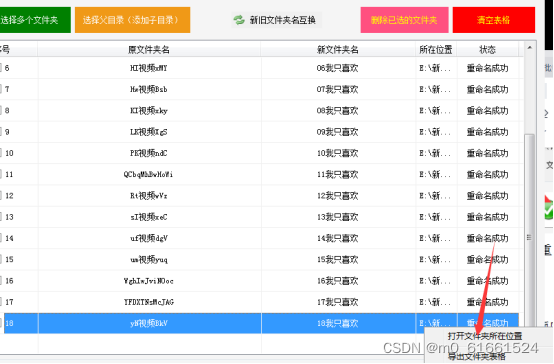
Task: Select the cell reading 14我只喜欢
Action: (x=337, y=238)
